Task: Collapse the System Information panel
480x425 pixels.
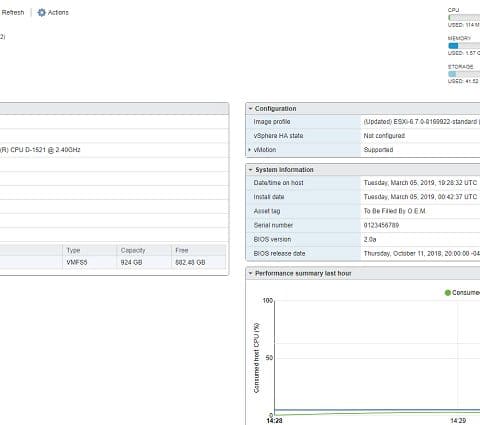Action: [x=250, y=170]
